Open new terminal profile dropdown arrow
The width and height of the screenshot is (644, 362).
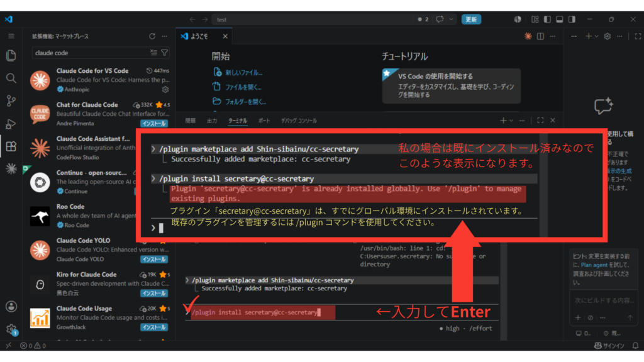point(511,120)
